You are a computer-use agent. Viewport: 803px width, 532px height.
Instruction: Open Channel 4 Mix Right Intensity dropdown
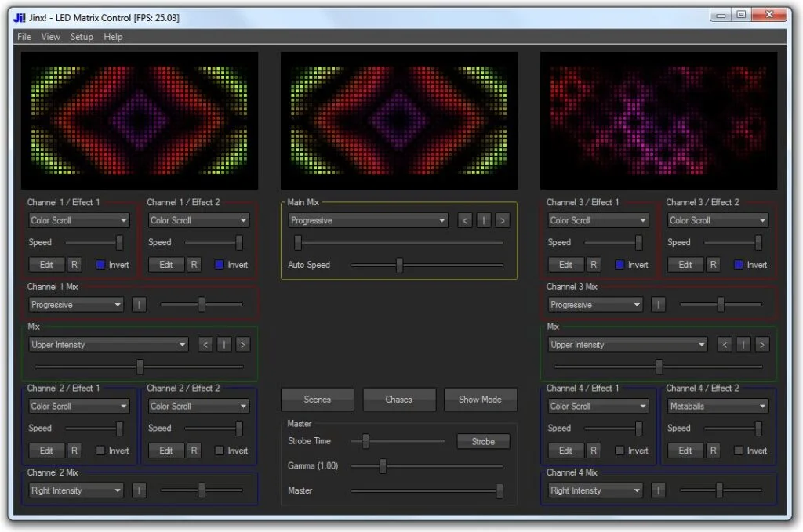[595, 490]
